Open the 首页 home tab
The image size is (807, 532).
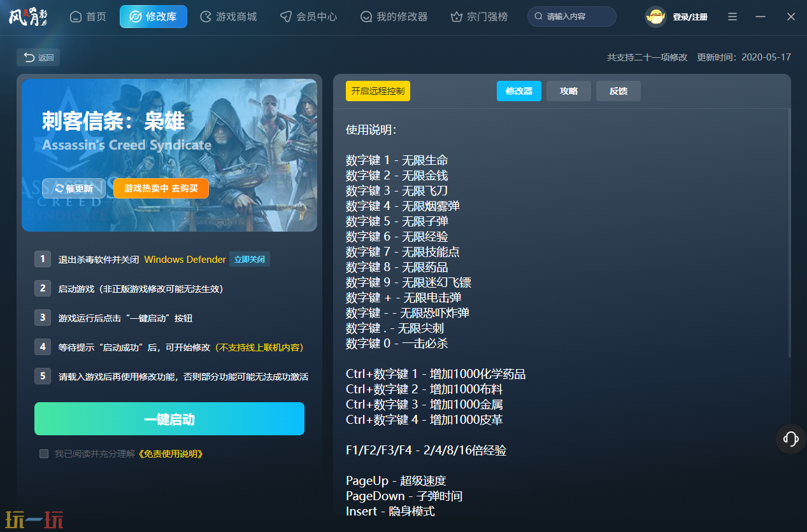click(88, 17)
